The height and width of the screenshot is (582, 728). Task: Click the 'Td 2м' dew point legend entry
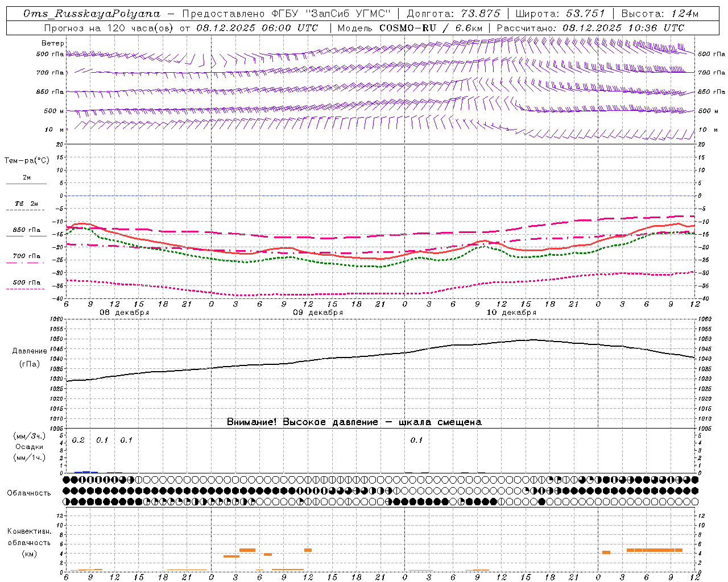click(26, 203)
